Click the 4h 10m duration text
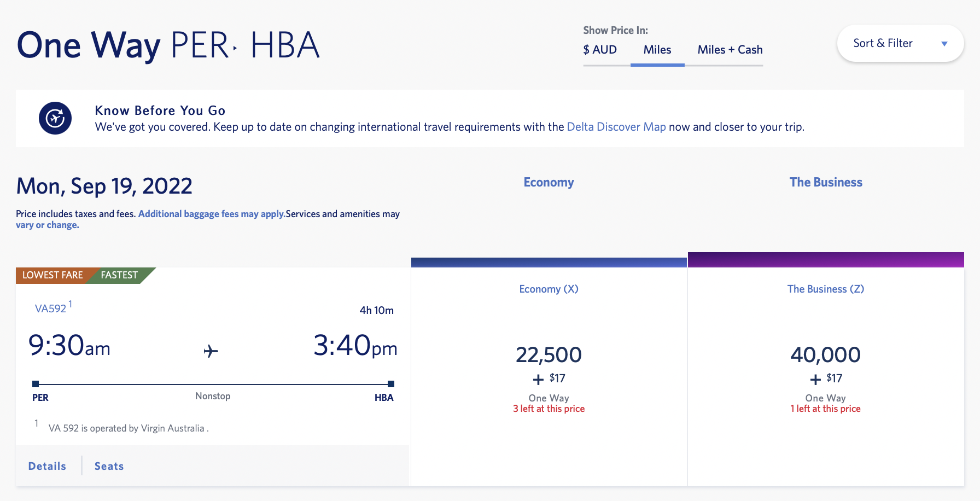The image size is (980, 501). pyautogui.click(x=377, y=310)
